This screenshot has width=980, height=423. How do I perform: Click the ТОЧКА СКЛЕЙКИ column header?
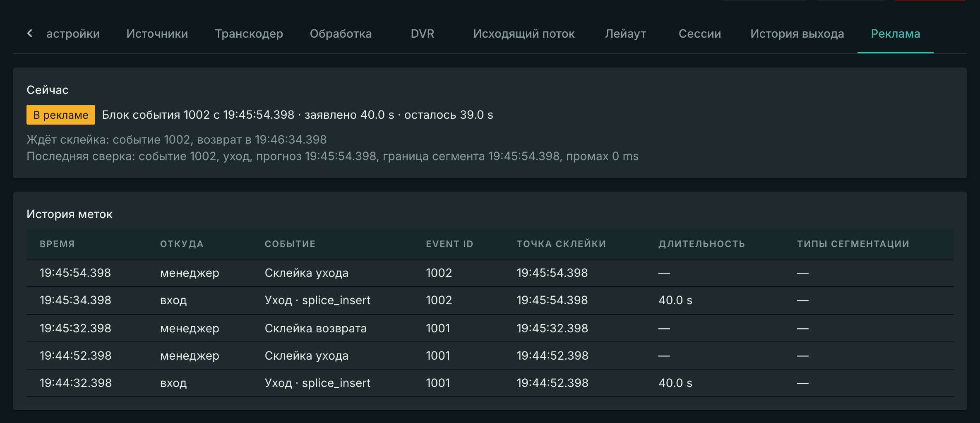561,244
